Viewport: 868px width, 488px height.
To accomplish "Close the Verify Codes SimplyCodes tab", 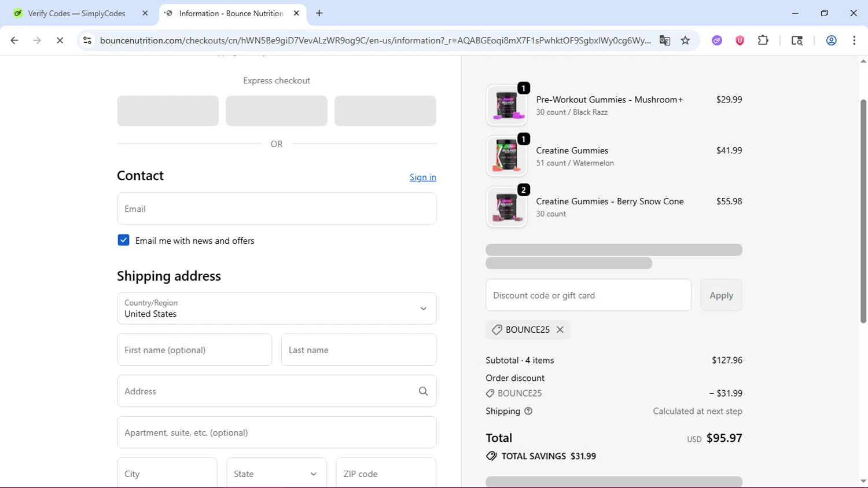I will pyautogui.click(x=145, y=13).
